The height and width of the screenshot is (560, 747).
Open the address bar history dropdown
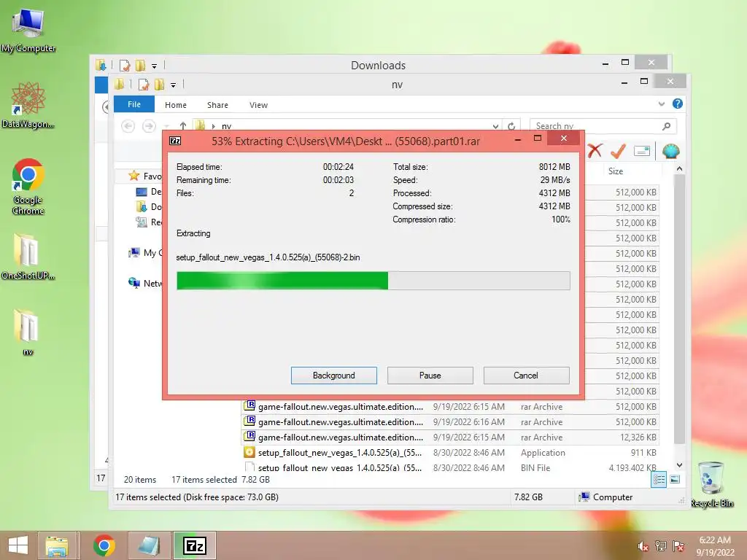pyautogui.click(x=495, y=126)
